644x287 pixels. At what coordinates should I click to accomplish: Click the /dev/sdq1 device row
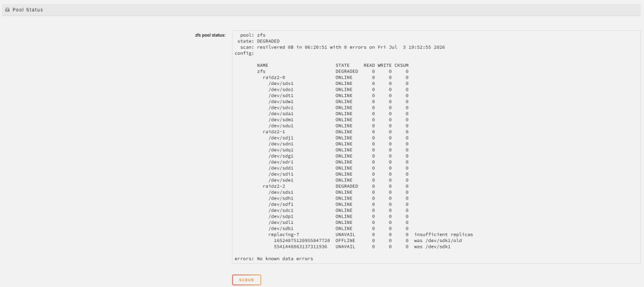point(339,150)
